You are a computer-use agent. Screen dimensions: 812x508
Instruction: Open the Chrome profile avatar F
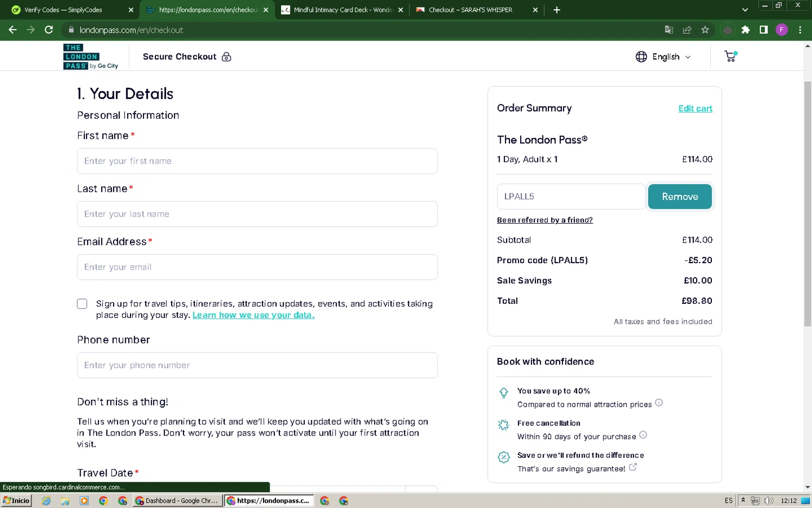pyautogui.click(x=781, y=30)
